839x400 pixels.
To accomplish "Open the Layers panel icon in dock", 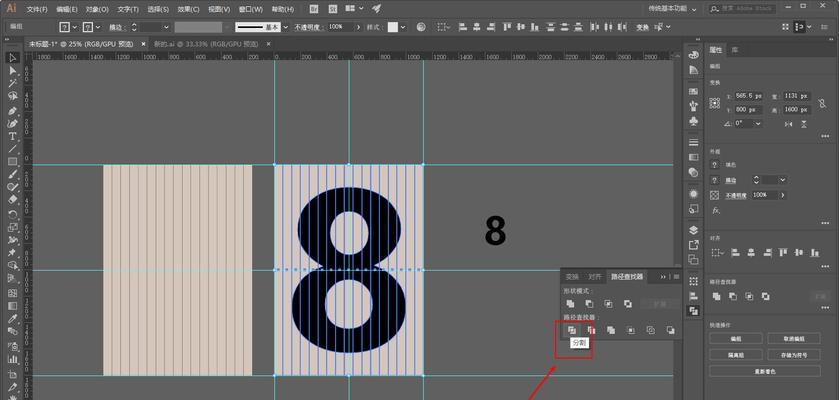I will [x=693, y=230].
